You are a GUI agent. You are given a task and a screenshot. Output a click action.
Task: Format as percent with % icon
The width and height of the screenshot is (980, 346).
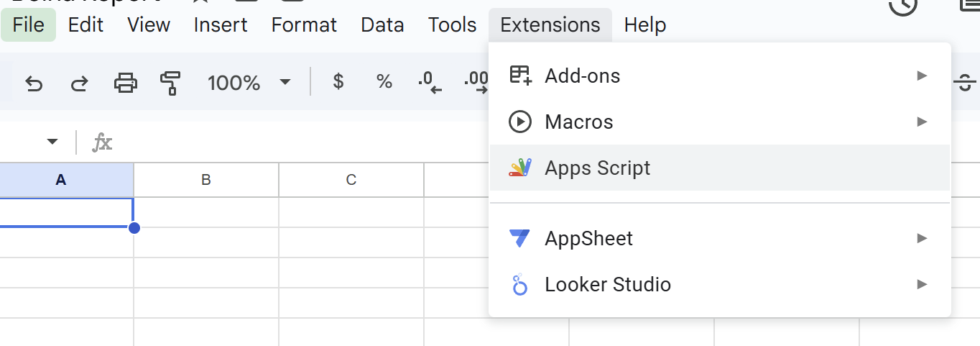click(x=384, y=82)
